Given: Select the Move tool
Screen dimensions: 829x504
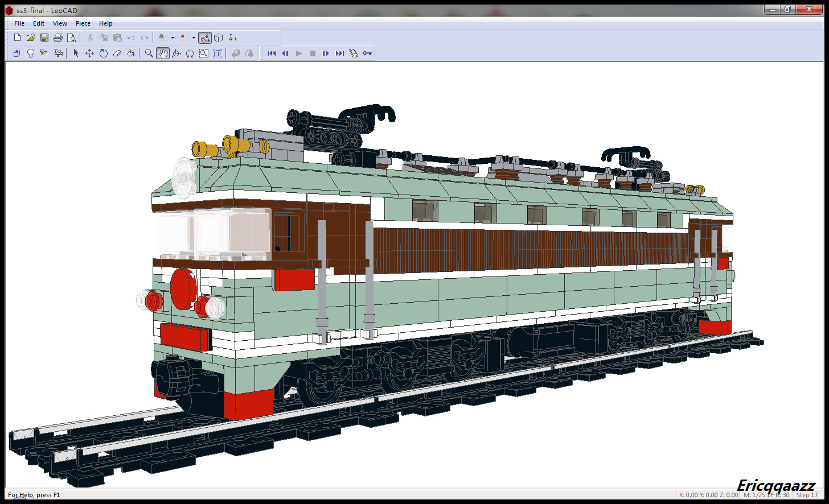Looking at the screenshot, I should pos(89,53).
